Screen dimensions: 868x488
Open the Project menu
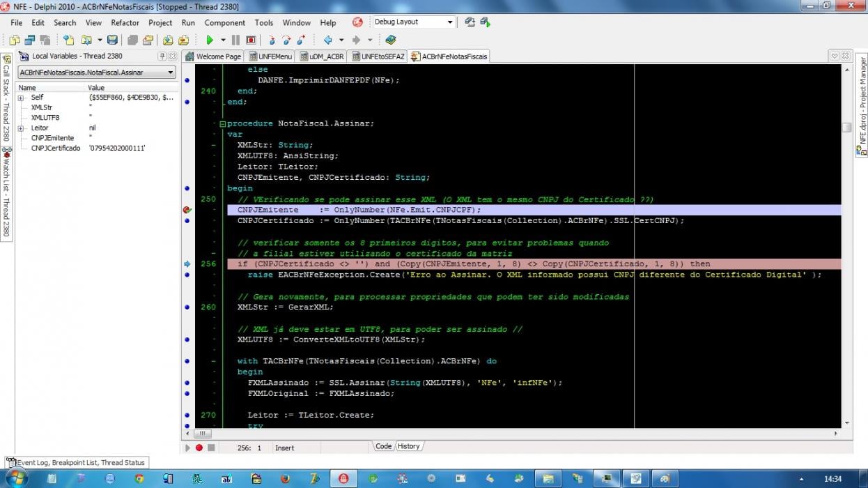click(x=160, y=22)
